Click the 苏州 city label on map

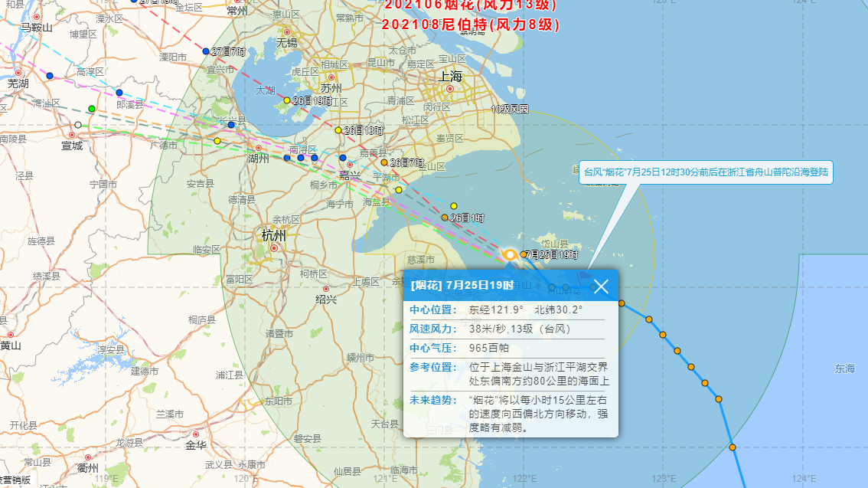(x=331, y=88)
